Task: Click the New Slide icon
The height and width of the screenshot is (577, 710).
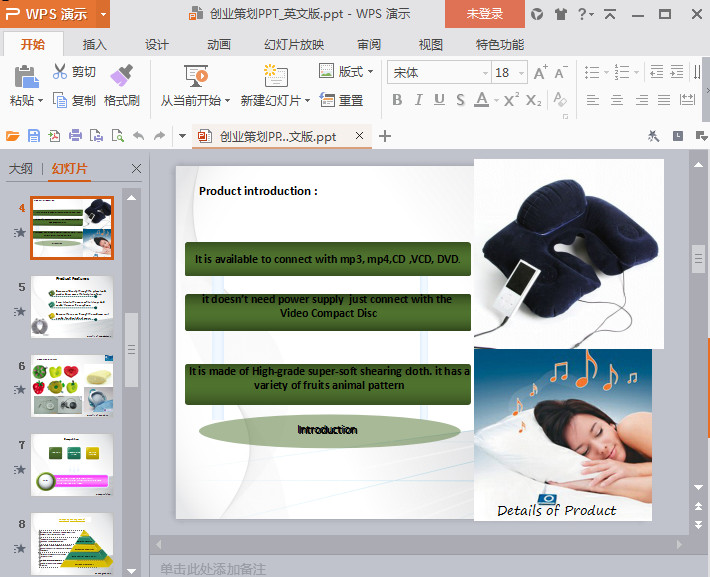Action: pyautogui.click(x=276, y=75)
